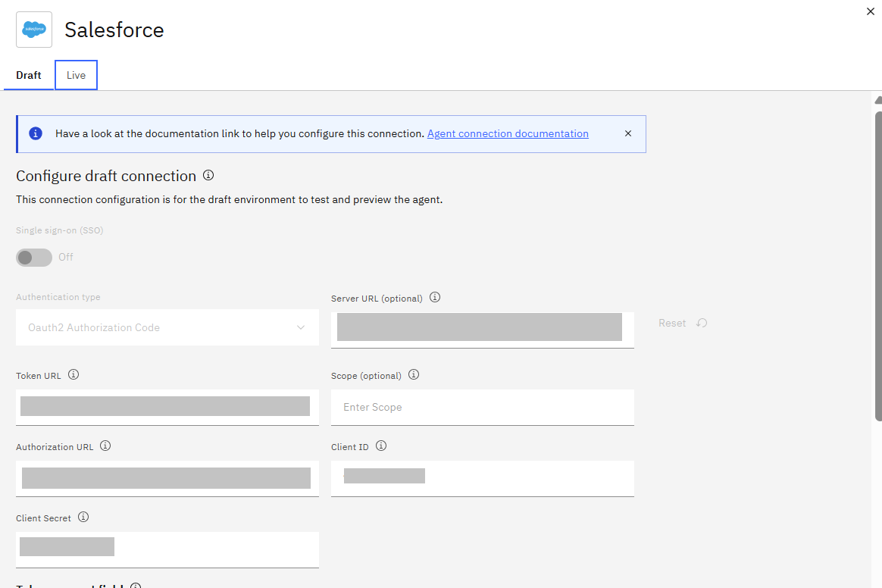The width and height of the screenshot is (882, 588).
Task: Click the Client Secret input field
Action: pyautogui.click(x=167, y=547)
